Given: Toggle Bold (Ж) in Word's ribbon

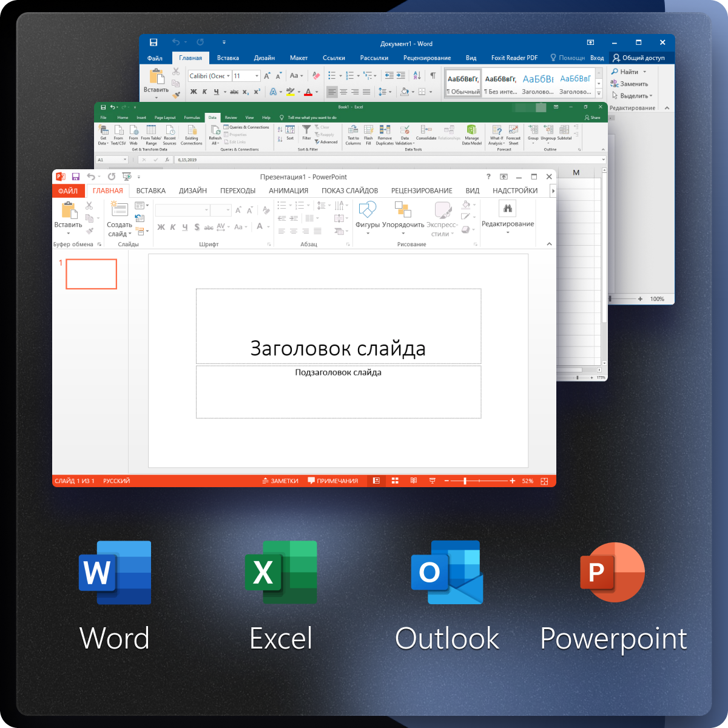Looking at the screenshot, I should coord(194,92).
